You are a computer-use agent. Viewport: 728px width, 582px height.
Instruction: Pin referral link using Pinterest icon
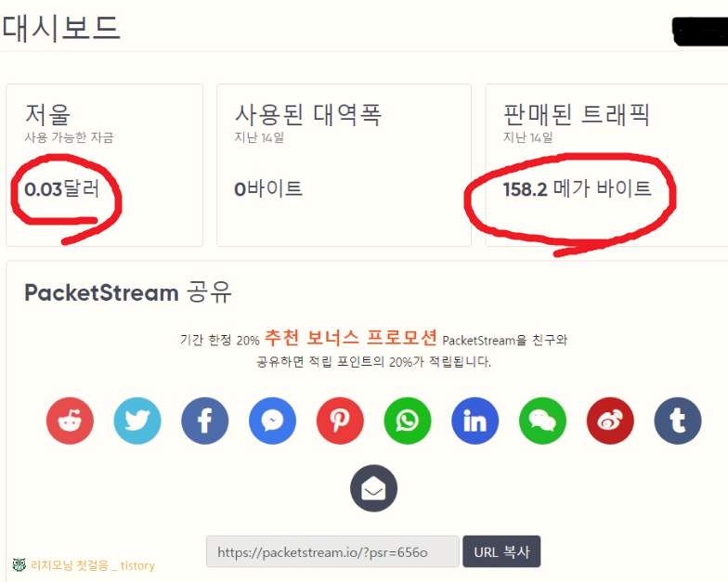coord(340,420)
